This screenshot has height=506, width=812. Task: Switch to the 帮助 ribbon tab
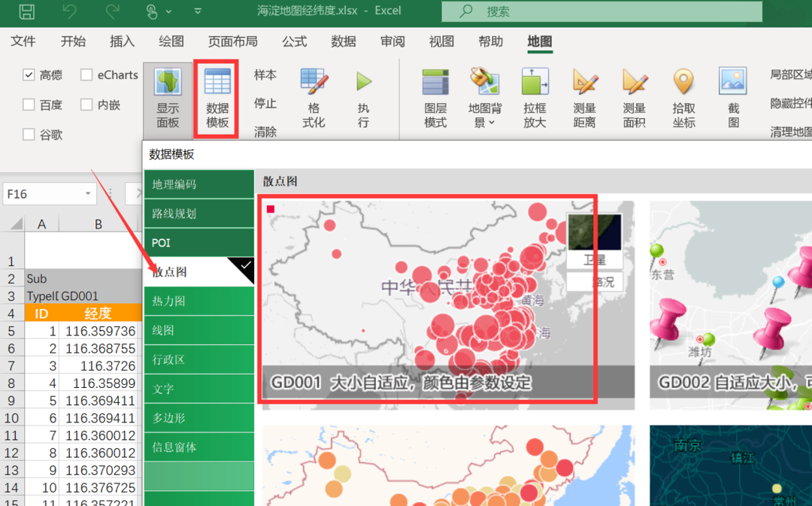[x=491, y=41]
